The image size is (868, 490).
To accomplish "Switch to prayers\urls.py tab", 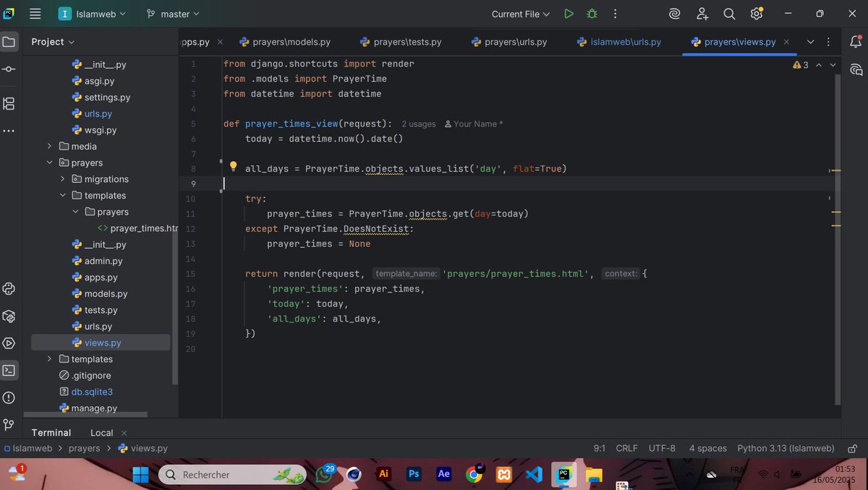I will tap(509, 42).
